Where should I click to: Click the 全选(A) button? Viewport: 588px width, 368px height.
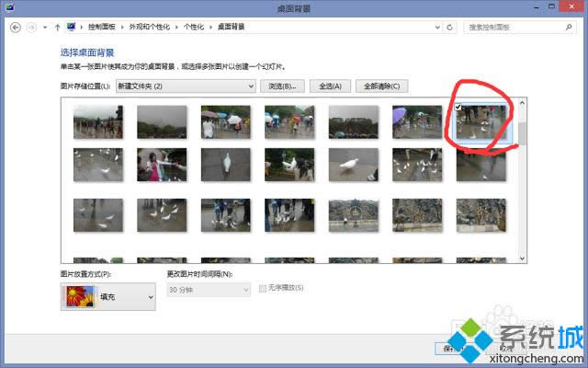330,86
